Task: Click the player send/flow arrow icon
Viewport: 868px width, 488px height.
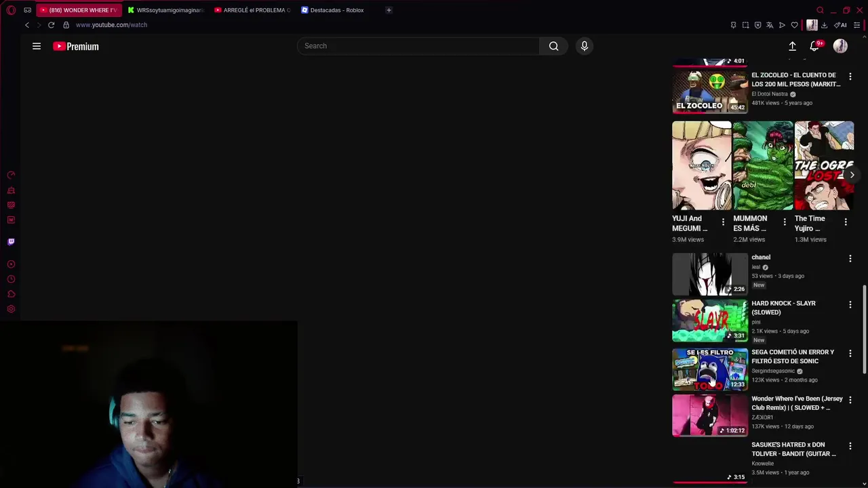Action: pos(782,25)
